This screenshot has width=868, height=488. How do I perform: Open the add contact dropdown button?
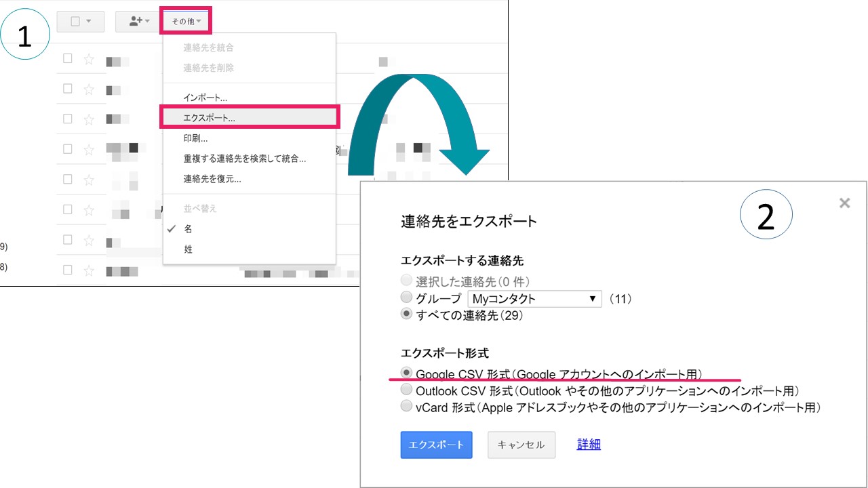point(139,21)
